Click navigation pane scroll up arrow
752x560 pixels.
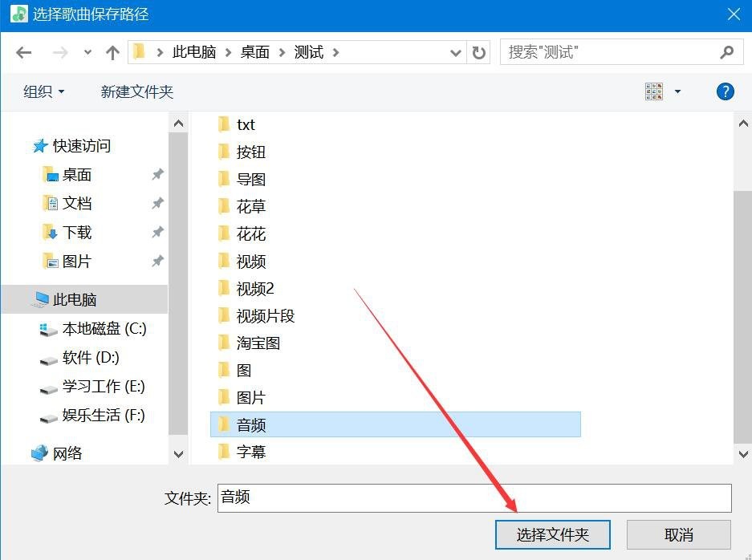[x=178, y=124]
